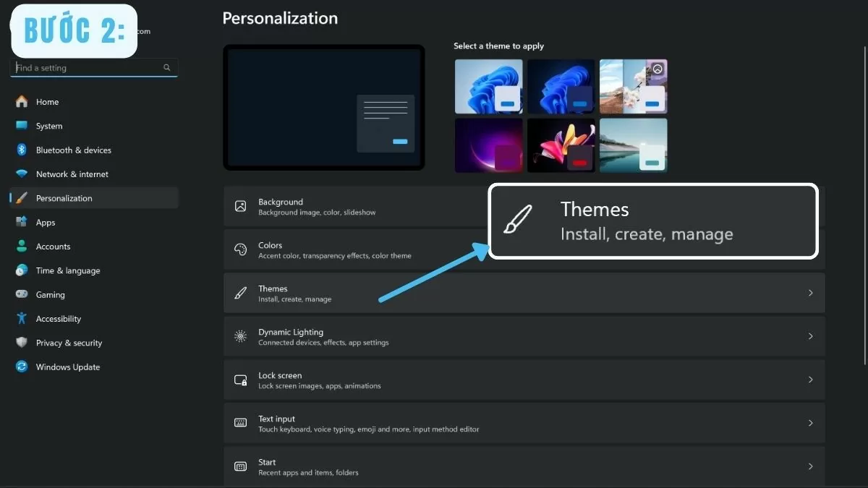
Task: Click the Background image icon
Action: 240,206
